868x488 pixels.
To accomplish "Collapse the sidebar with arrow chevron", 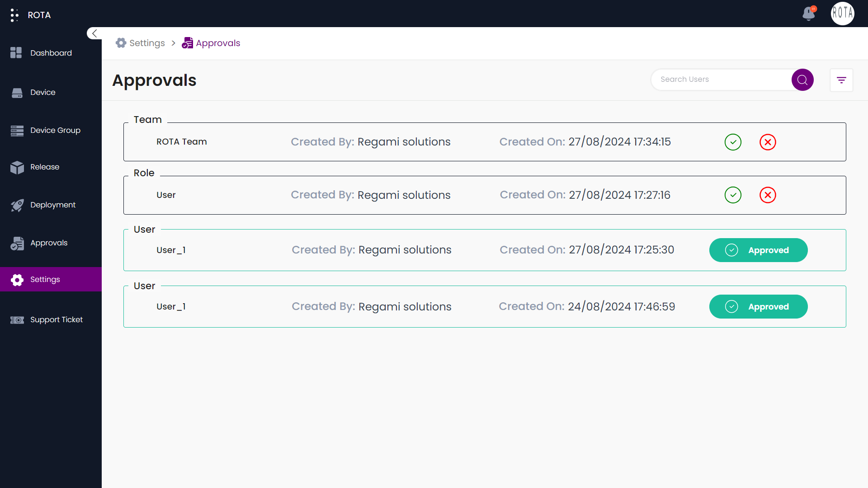I will click(x=94, y=33).
